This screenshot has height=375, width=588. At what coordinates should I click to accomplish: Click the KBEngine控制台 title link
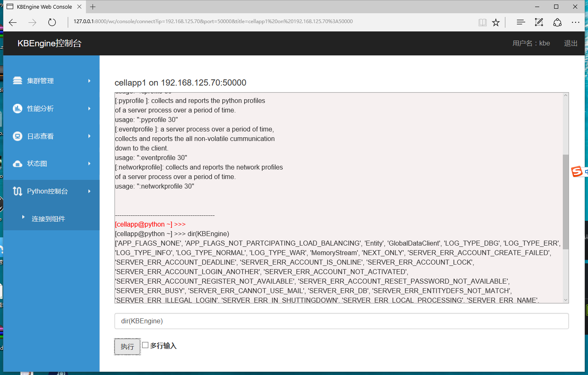pyautogui.click(x=50, y=43)
